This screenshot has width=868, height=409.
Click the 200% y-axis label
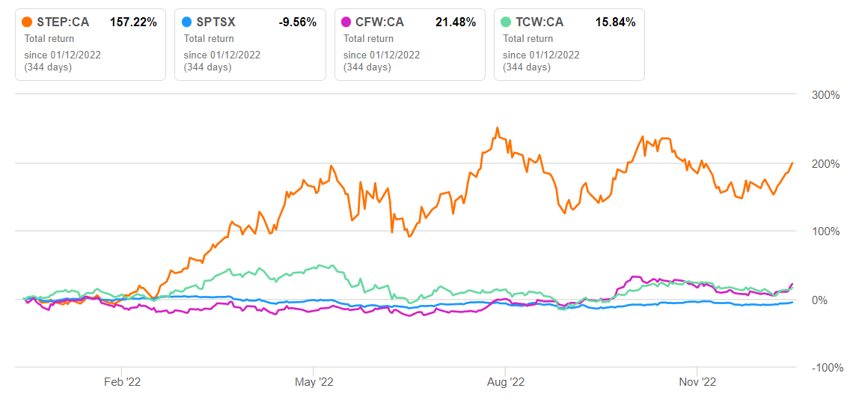tap(825, 164)
